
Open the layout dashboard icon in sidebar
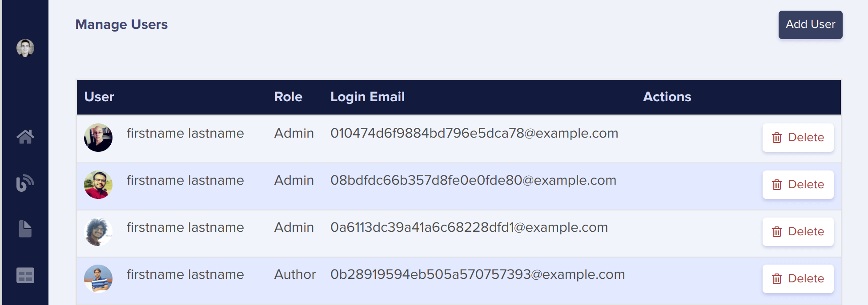point(25,276)
